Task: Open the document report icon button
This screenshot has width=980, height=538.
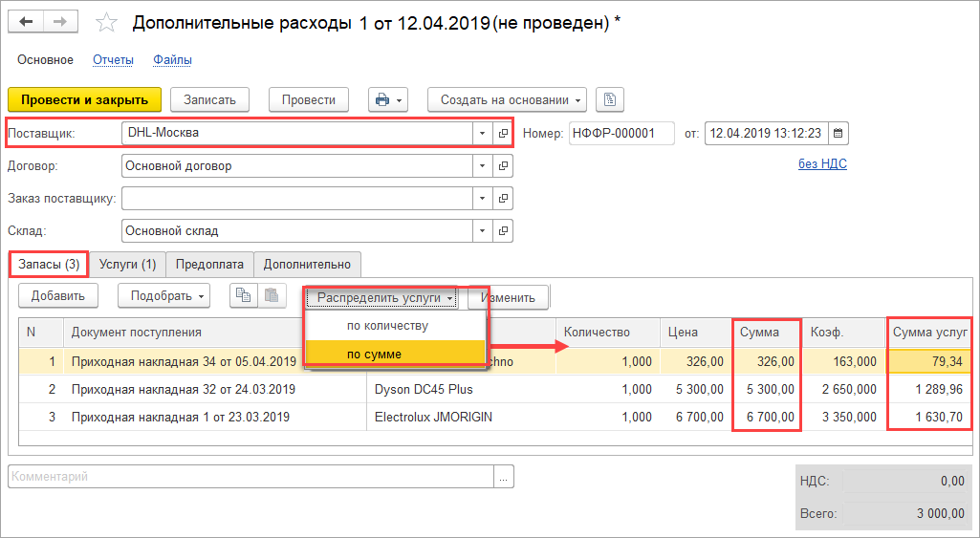Action: (x=610, y=100)
